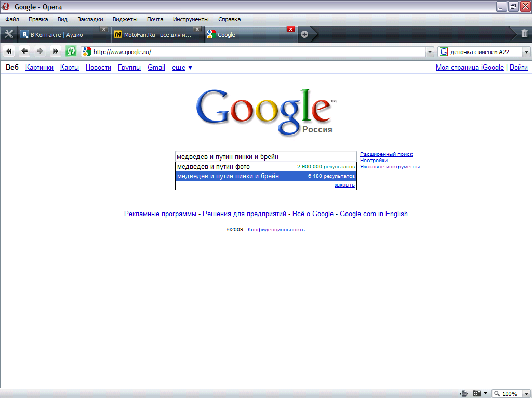
Task: Open the Вид menu
Action: point(62,19)
